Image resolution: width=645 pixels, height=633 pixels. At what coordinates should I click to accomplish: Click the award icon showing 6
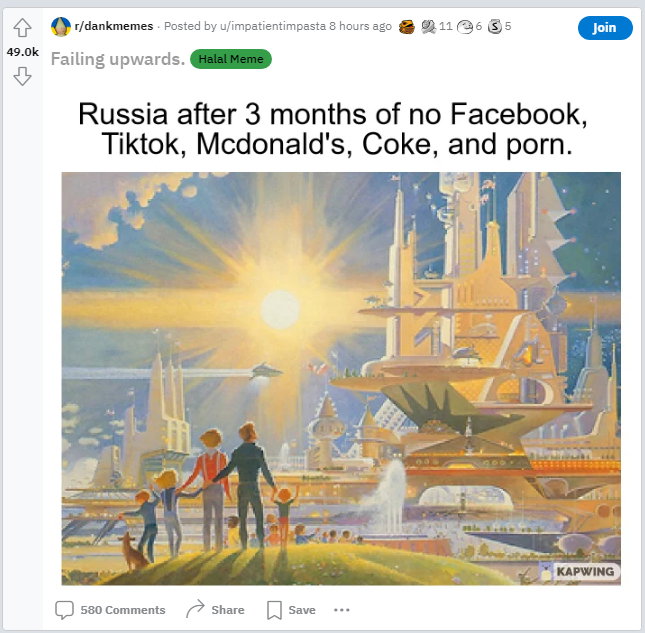click(465, 27)
